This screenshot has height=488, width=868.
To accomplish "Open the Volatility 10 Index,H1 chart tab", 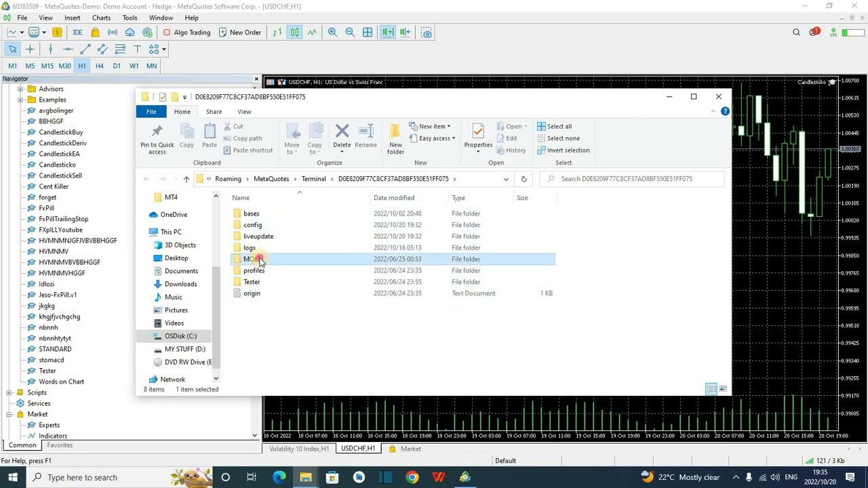I will click(x=299, y=449).
